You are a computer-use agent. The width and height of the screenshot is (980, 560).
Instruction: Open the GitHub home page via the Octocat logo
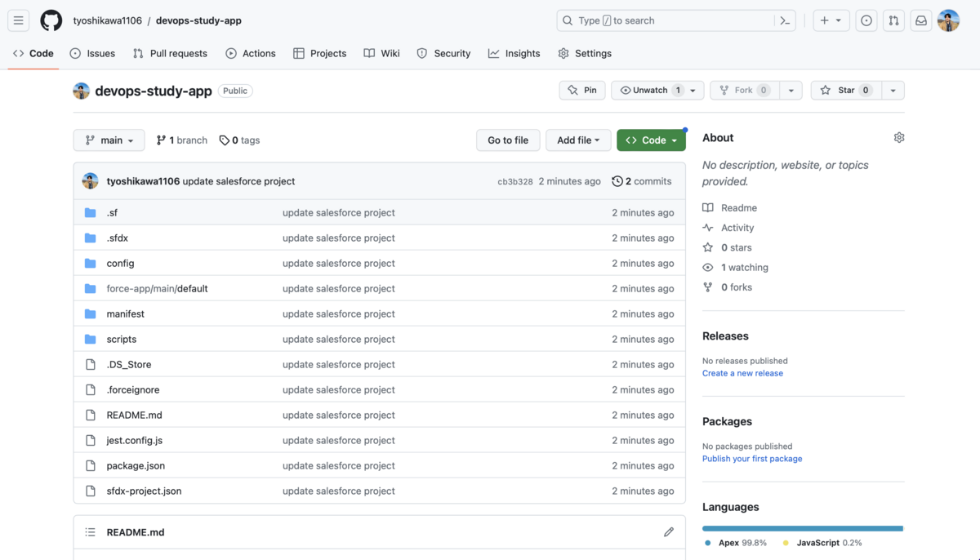[x=51, y=20]
